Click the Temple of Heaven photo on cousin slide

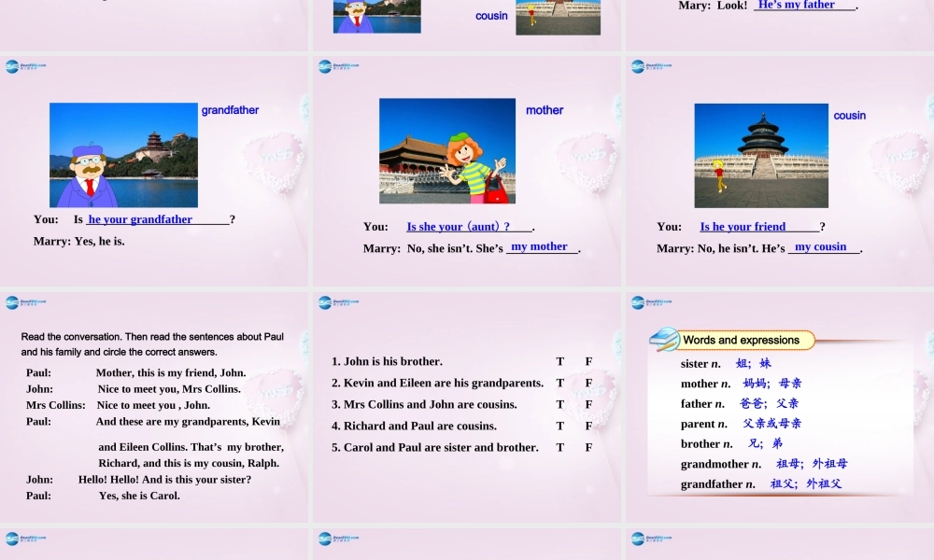coord(761,155)
